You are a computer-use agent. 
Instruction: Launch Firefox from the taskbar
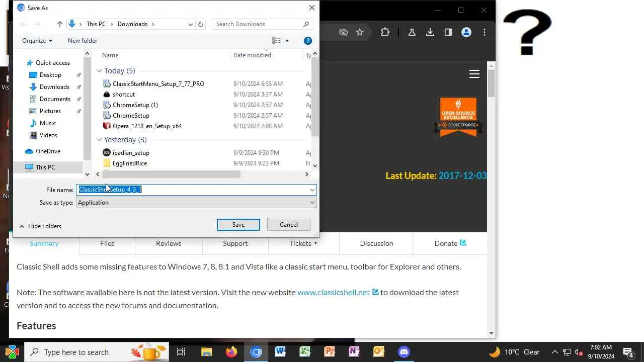pos(231,352)
